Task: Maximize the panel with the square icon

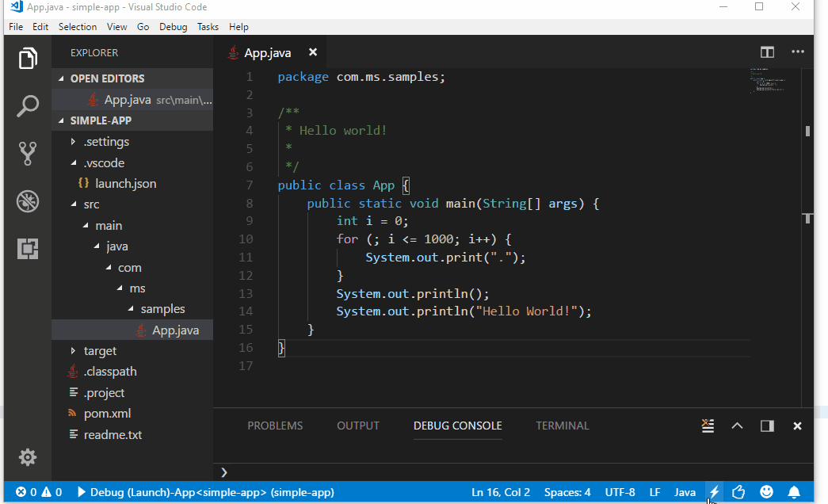Action: [x=766, y=426]
